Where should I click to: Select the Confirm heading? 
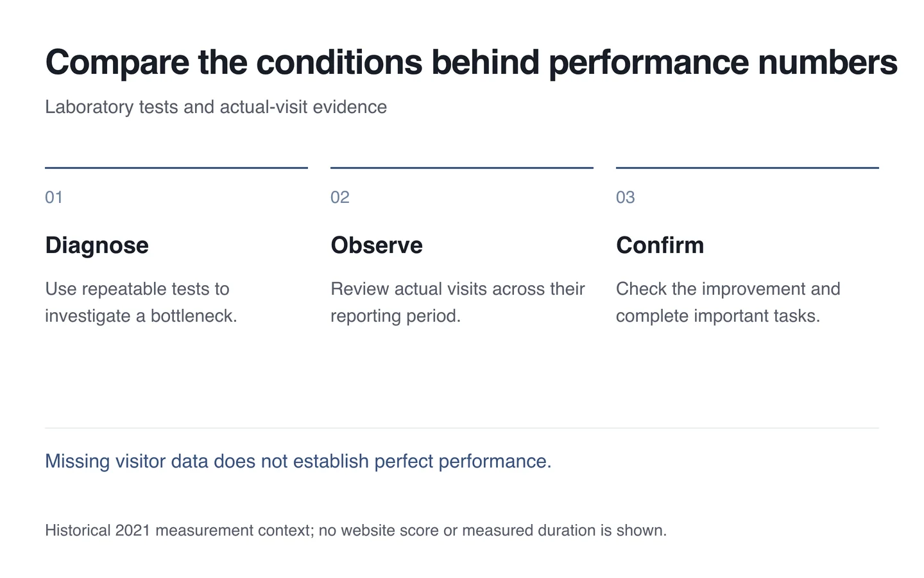tap(660, 245)
